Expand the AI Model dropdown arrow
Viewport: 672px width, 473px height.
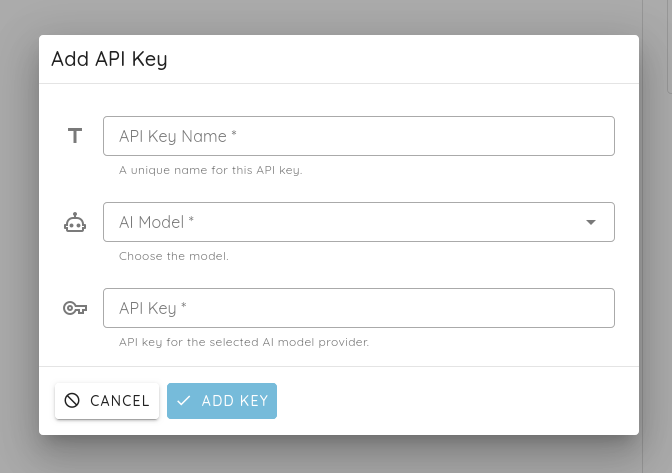click(x=591, y=222)
